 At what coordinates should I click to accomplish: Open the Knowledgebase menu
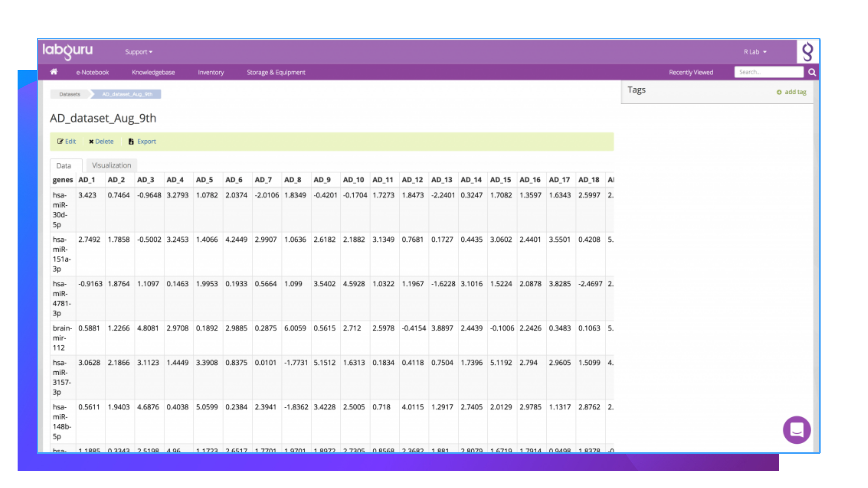point(153,72)
